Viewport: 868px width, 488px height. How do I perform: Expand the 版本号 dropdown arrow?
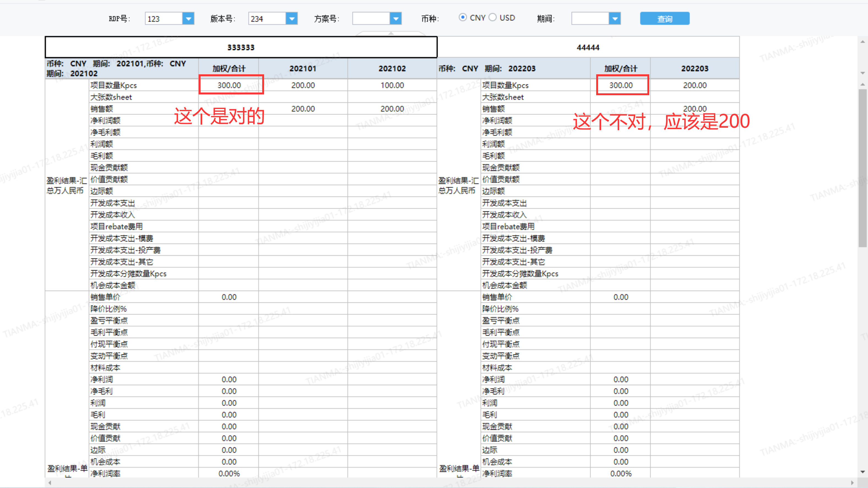tap(291, 18)
